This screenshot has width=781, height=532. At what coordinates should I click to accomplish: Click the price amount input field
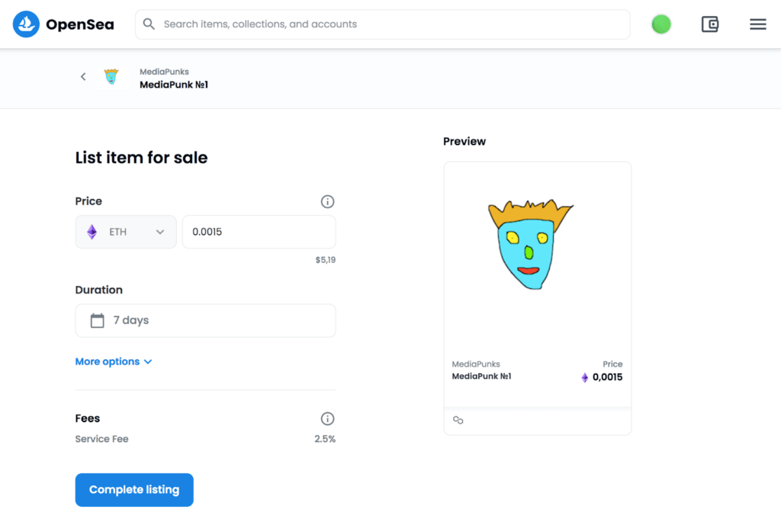[259, 232]
